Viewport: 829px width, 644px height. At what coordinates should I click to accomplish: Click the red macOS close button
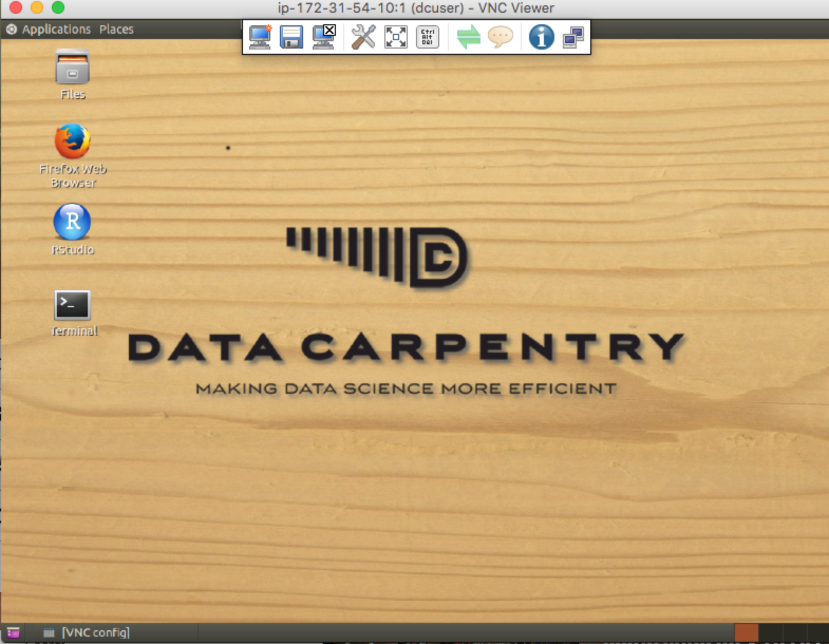click(16, 8)
